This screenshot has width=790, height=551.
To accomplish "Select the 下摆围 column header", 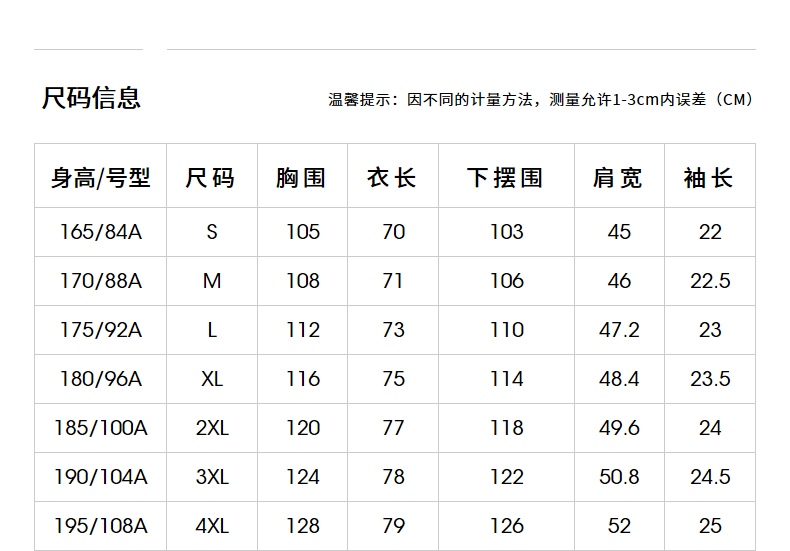I will 506,178.
